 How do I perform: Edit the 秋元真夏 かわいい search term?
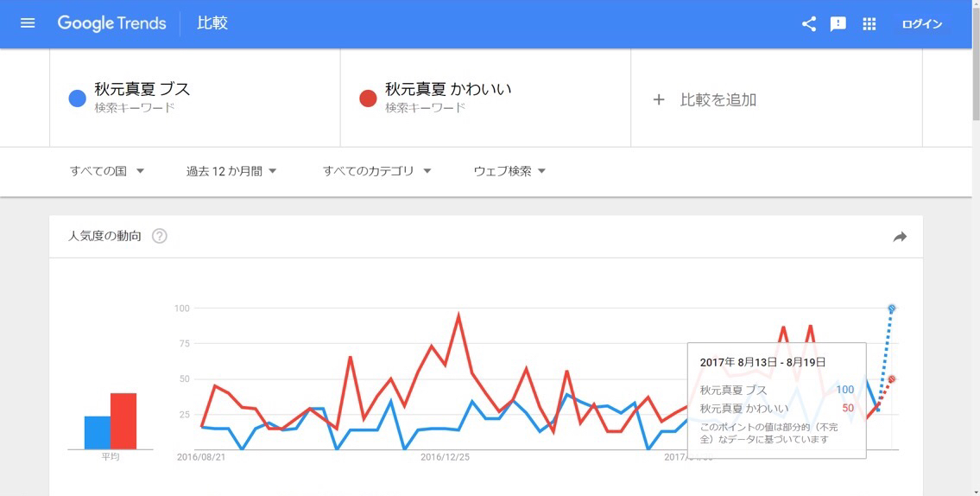click(448, 89)
